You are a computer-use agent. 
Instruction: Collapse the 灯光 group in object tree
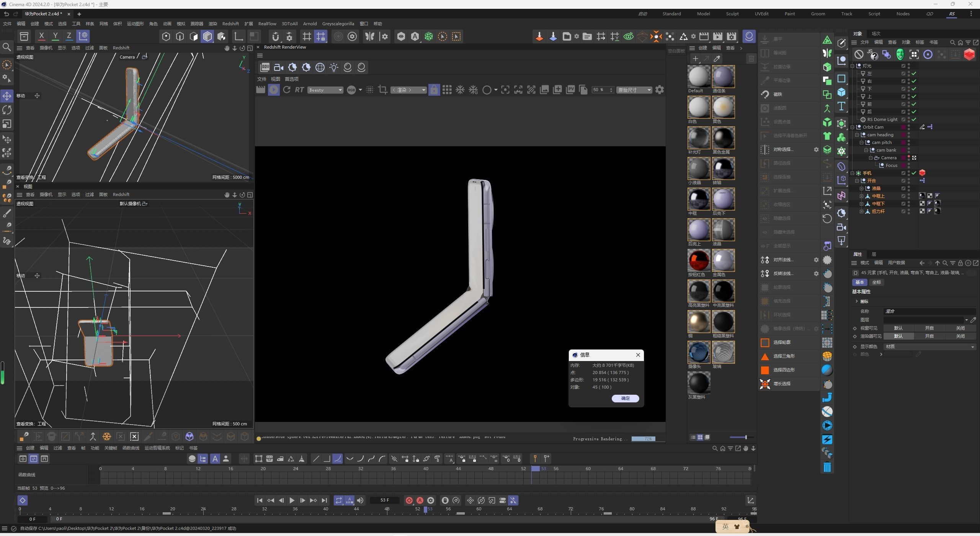[x=853, y=66]
